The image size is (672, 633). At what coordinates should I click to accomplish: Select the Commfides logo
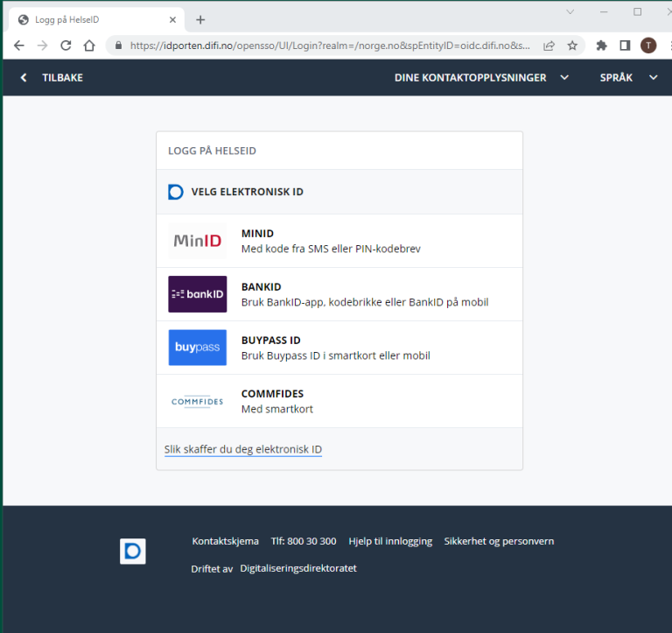[x=197, y=401]
